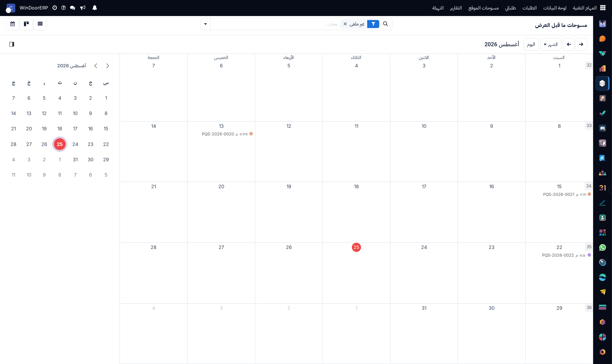This screenshot has width=612, height=364.
Task: Open the chat conversations icon in top bar
Action: [72, 8]
